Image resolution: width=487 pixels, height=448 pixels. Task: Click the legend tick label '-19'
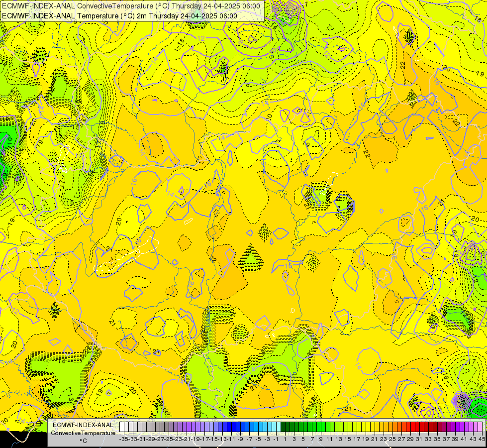pos(195,439)
